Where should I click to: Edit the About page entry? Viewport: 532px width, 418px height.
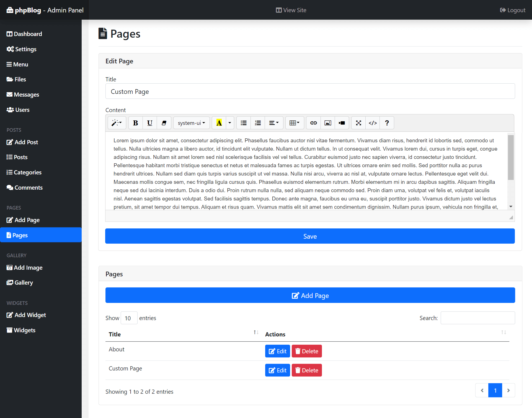coord(277,351)
